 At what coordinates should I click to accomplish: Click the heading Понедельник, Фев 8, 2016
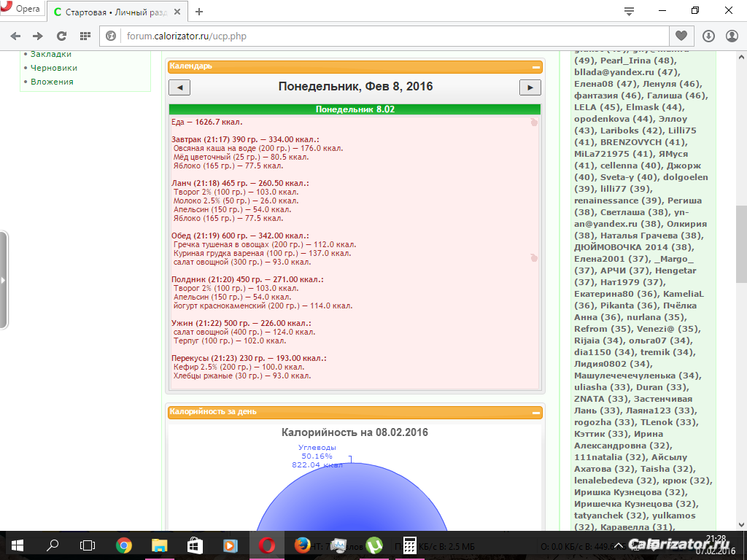(355, 87)
